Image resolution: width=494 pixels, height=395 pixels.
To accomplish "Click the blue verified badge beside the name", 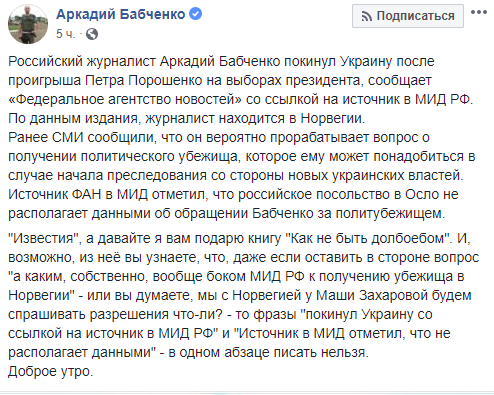I will (x=195, y=14).
